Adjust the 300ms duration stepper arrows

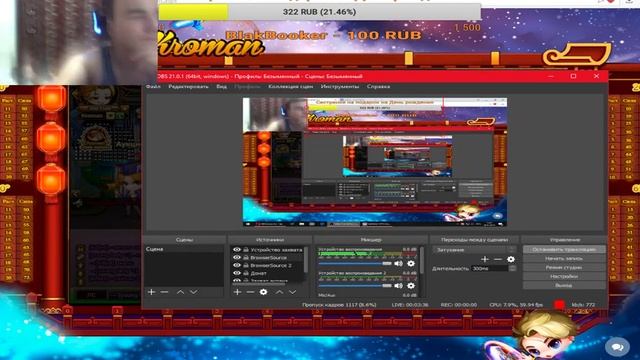512,268
